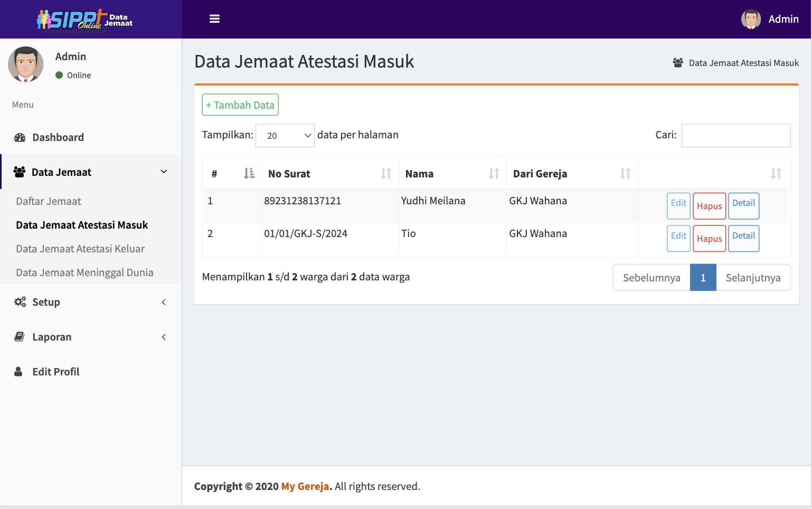
Task: Sort by the # column sort icon
Action: pyautogui.click(x=249, y=173)
